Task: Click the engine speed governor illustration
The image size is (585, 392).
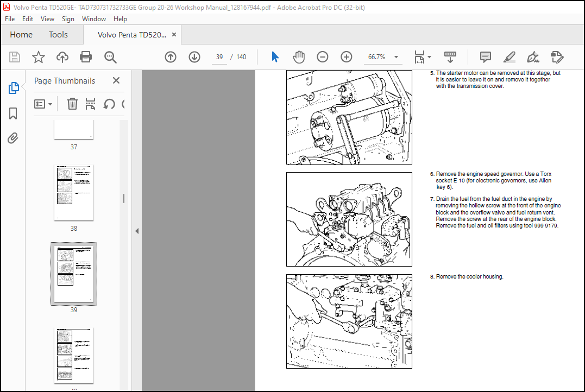Action: pyautogui.click(x=349, y=219)
